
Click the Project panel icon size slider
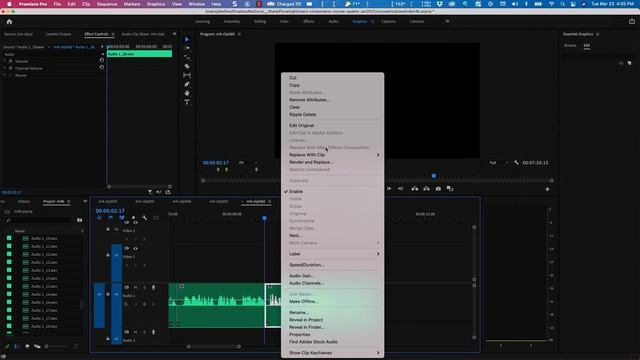coord(56,347)
